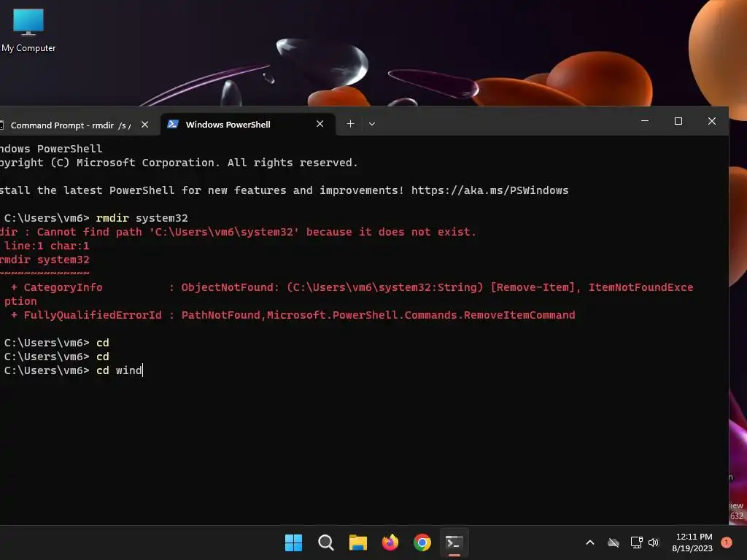Image resolution: width=747 pixels, height=560 pixels.
Task: Open network settings tray icon
Action: pyautogui.click(x=636, y=542)
